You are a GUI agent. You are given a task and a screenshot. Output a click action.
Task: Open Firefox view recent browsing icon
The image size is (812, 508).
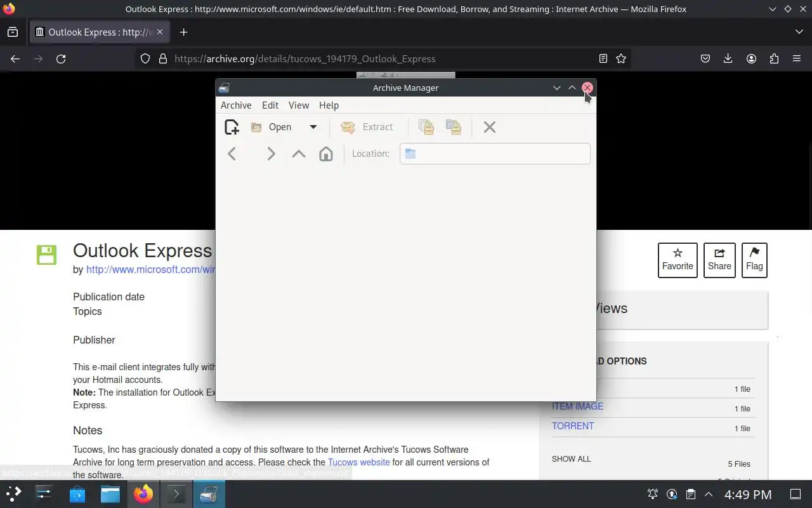pyautogui.click(x=13, y=32)
